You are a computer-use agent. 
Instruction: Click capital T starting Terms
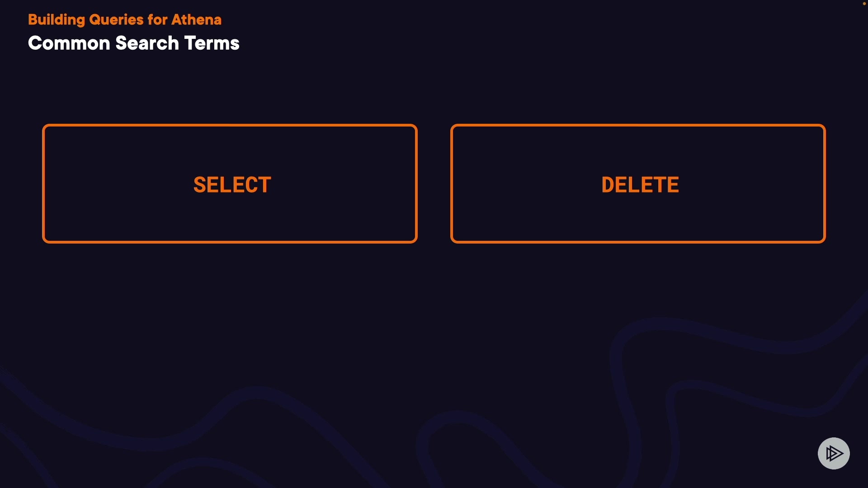189,43
